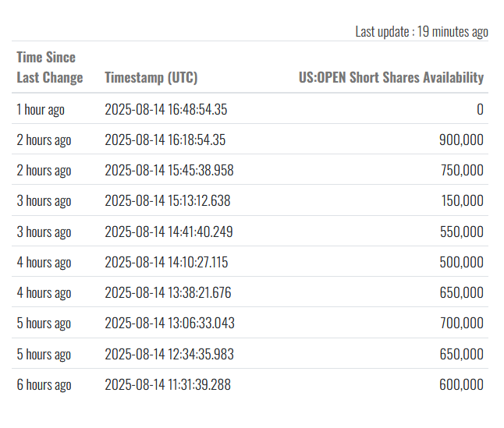
Task: Click the 750,000 shares value
Action: coord(462,170)
